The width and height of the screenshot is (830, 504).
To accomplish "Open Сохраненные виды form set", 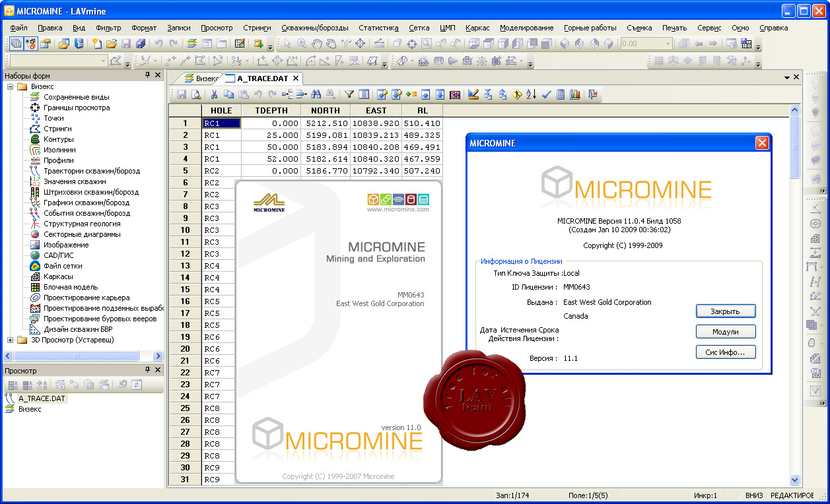I will click(77, 97).
